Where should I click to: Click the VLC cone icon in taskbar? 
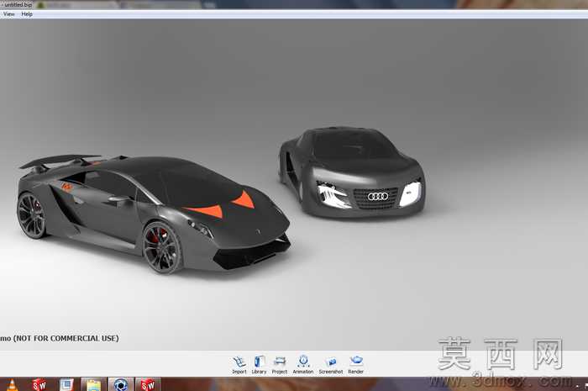pos(12,384)
